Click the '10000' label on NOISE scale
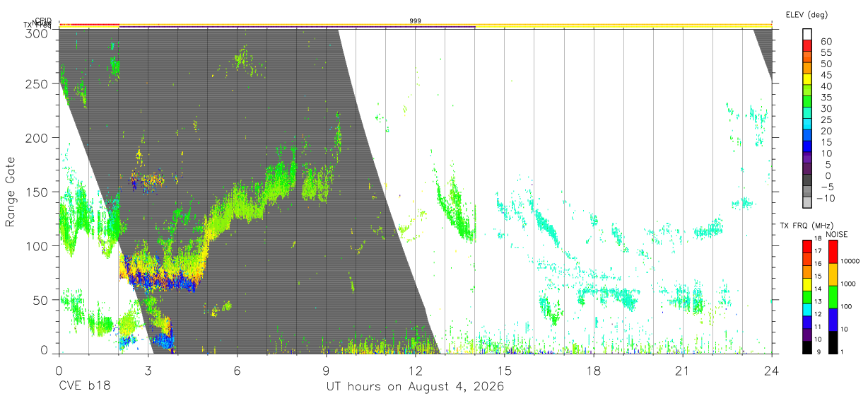 (x=850, y=261)
